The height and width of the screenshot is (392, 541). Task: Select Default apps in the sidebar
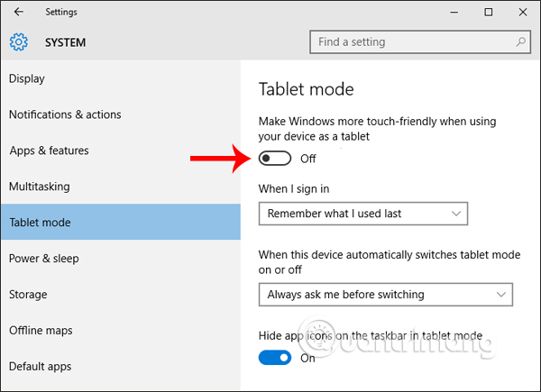(x=121, y=367)
